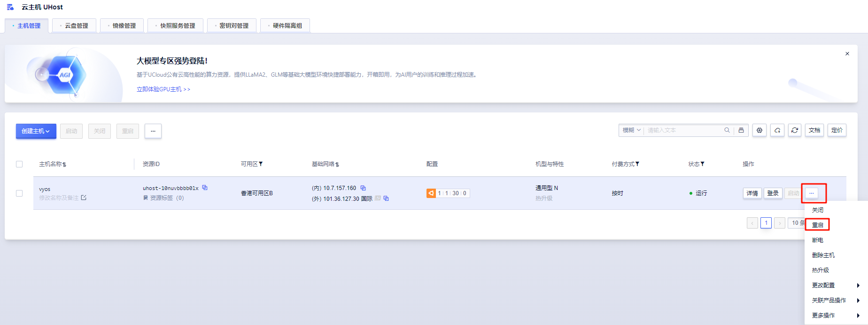The width and height of the screenshot is (868, 325).
Task: Click the resource tag bookmark icon
Action: pos(146,198)
